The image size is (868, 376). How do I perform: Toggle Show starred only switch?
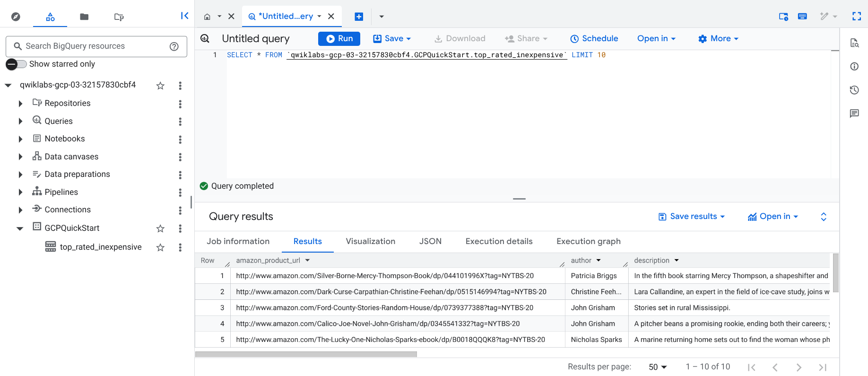[17, 64]
